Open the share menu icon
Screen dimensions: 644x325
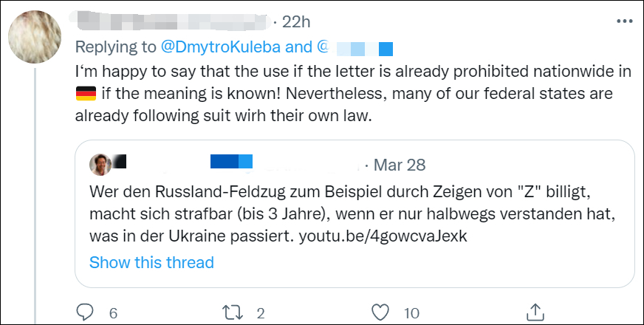(x=536, y=312)
